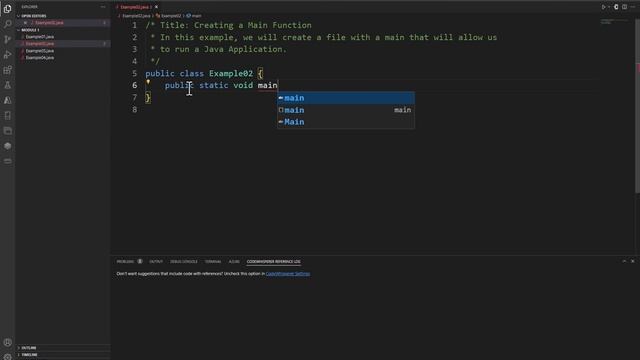640x360 pixels.
Task: Open the Run and Debug view
Action: pyautogui.click(x=7, y=55)
